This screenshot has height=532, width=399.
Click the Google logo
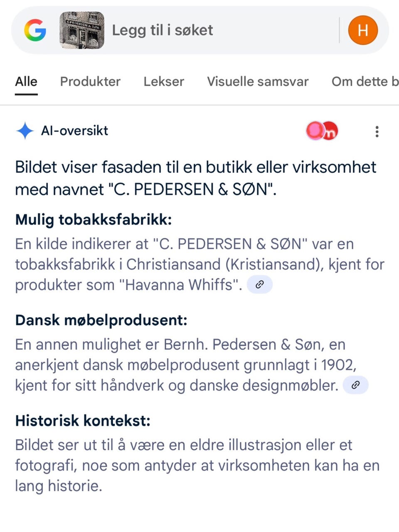(x=35, y=30)
